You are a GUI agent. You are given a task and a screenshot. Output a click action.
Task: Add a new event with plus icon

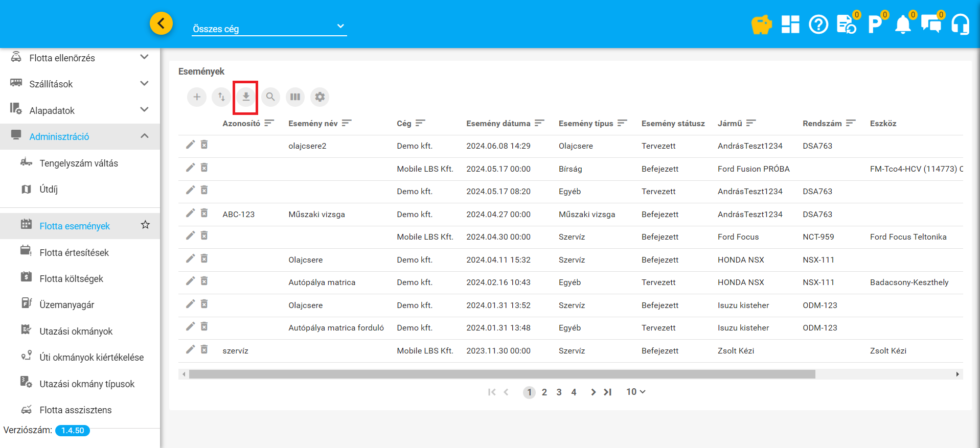[197, 97]
